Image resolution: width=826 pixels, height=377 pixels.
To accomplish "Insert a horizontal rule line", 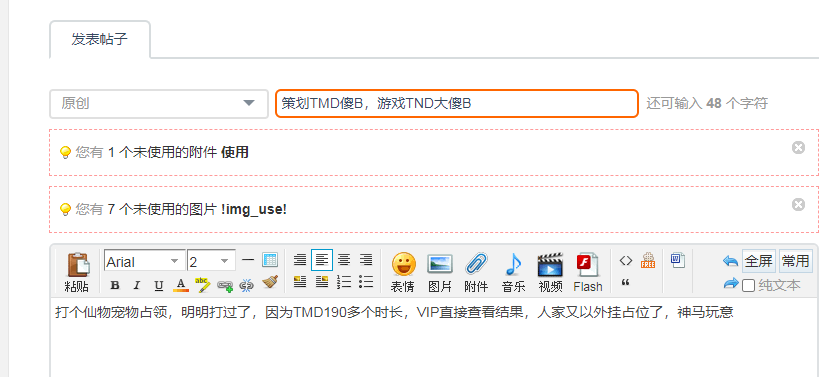I will click(x=248, y=260).
